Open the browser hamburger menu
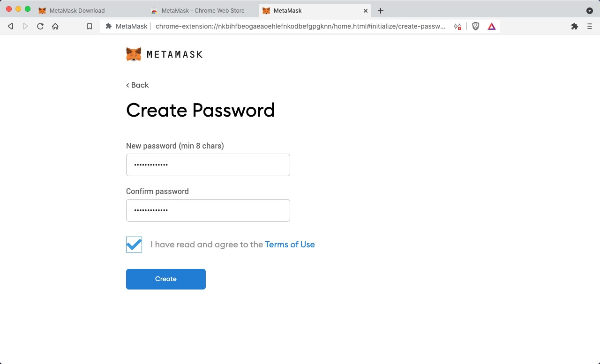Image resolution: width=600 pixels, height=364 pixels. click(x=590, y=26)
